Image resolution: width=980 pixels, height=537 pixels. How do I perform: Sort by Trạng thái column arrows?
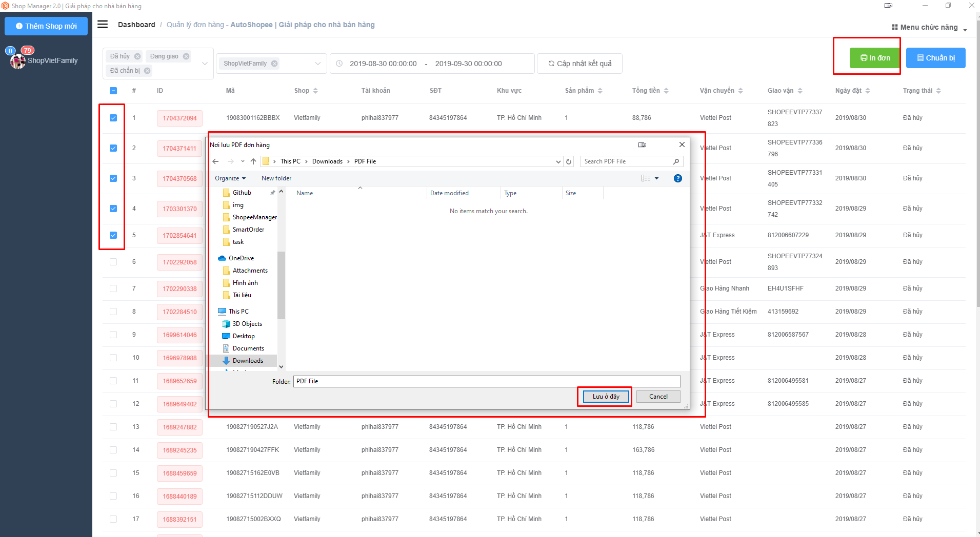[938, 91]
